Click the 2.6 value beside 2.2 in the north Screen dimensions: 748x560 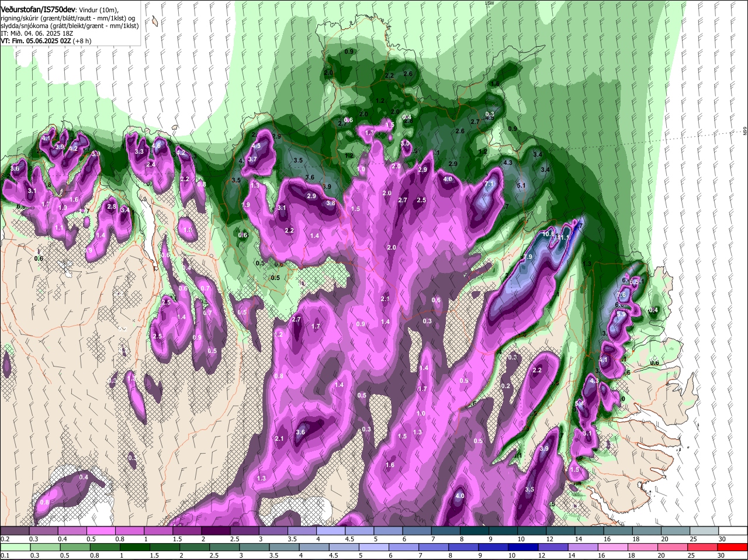pyautogui.click(x=408, y=74)
